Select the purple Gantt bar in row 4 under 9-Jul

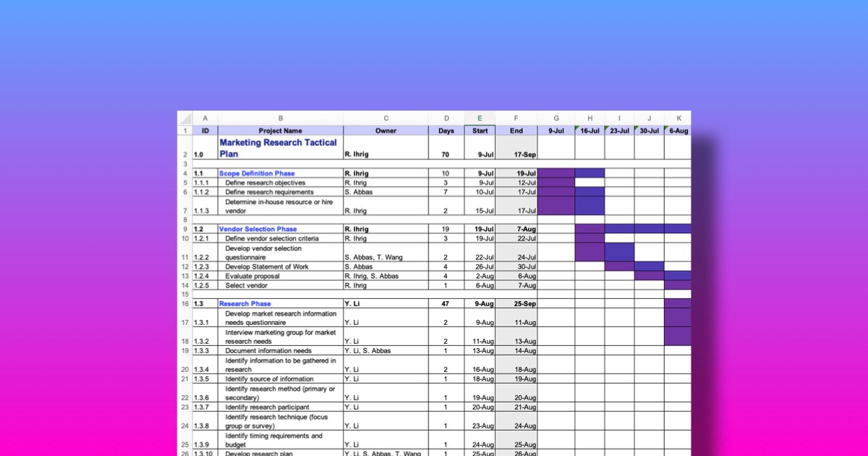tap(556, 174)
